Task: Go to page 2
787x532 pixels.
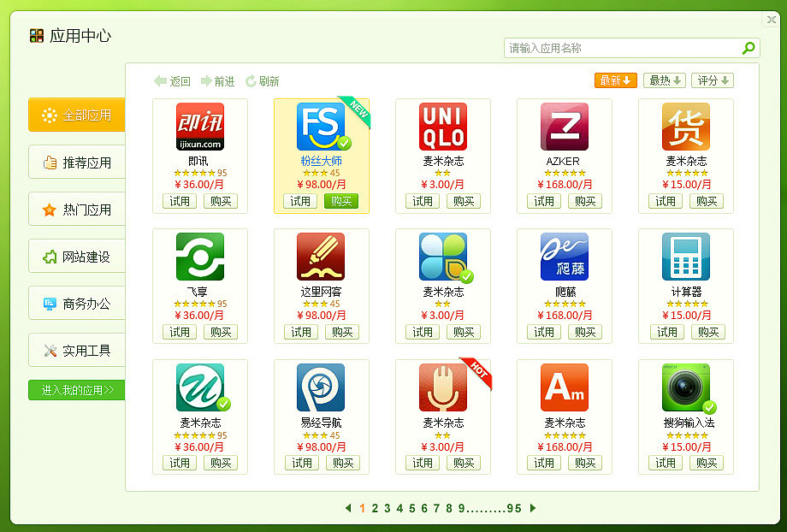Action: pyautogui.click(x=375, y=508)
